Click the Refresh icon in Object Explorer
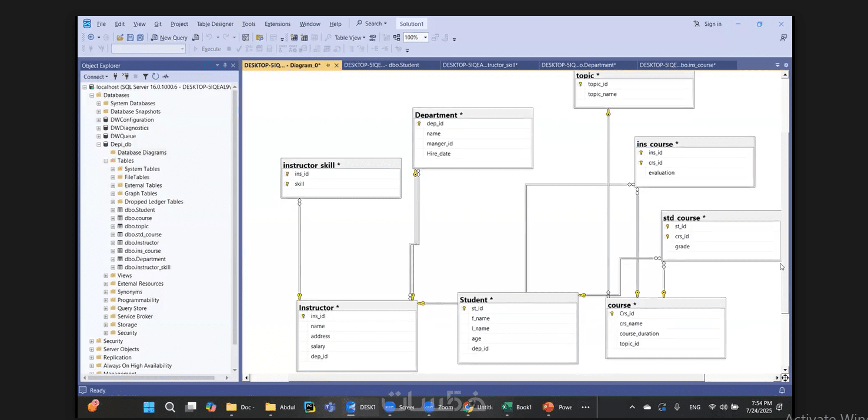 click(156, 76)
